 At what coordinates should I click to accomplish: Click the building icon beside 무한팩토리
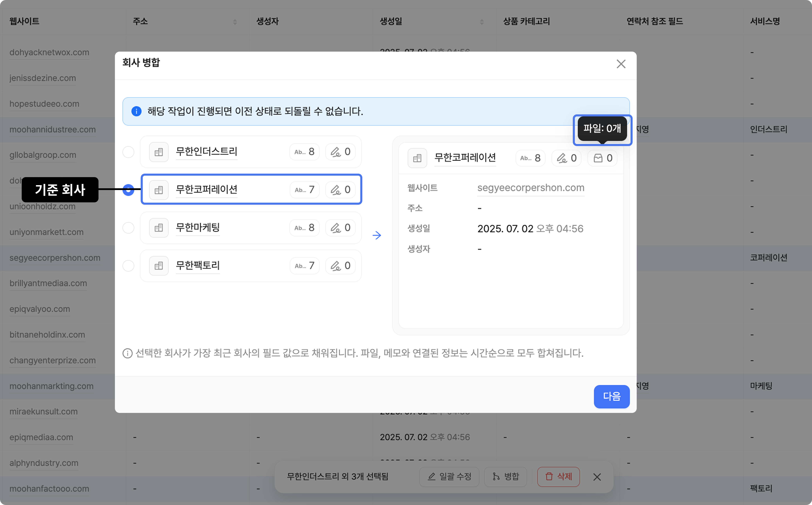coord(159,266)
